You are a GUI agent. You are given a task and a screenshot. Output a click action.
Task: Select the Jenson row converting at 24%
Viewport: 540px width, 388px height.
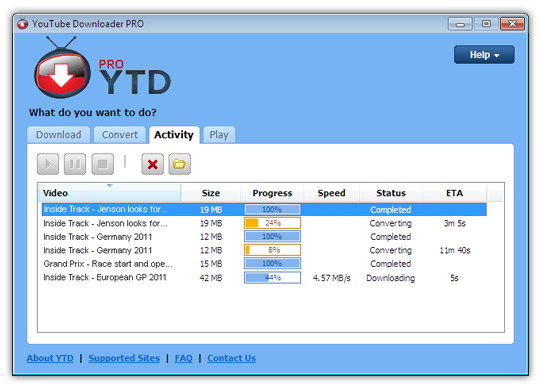tap(264, 223)
